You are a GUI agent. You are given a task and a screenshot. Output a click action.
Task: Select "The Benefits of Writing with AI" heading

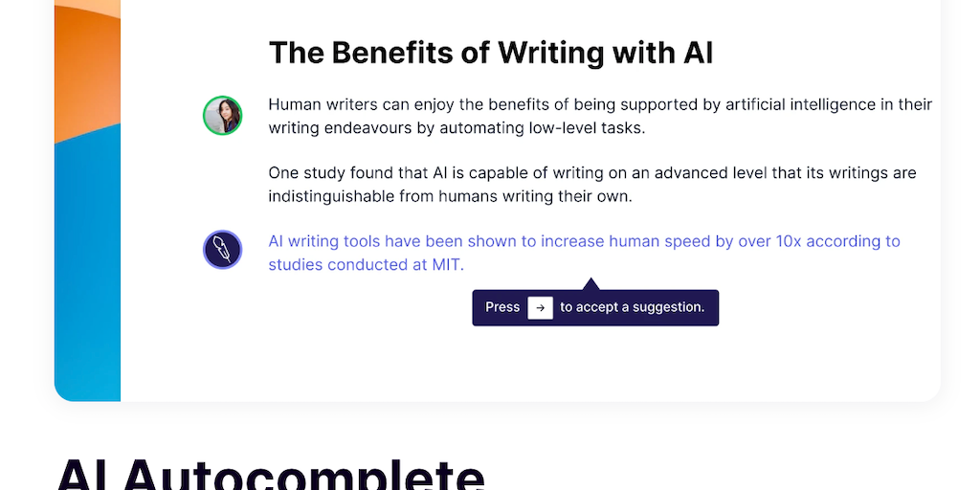(x=490, y=53)
